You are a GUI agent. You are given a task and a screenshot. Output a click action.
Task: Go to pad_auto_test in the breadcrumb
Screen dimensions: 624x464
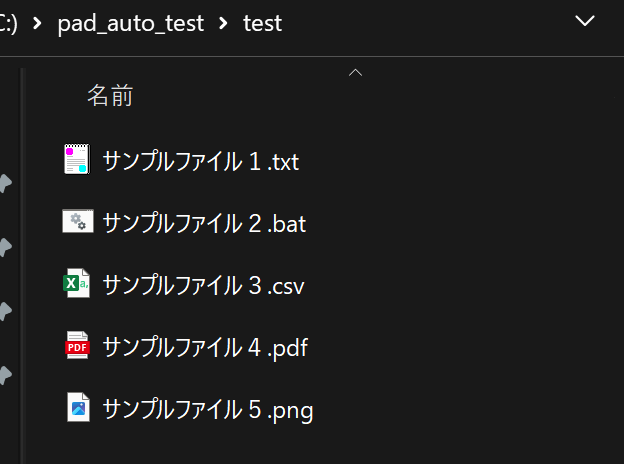pos(131,24)
